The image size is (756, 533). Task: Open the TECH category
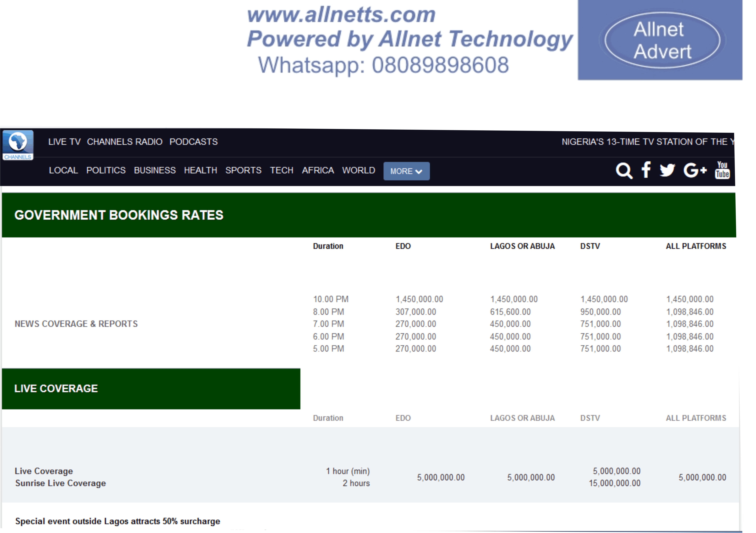[x=282, y=170]
